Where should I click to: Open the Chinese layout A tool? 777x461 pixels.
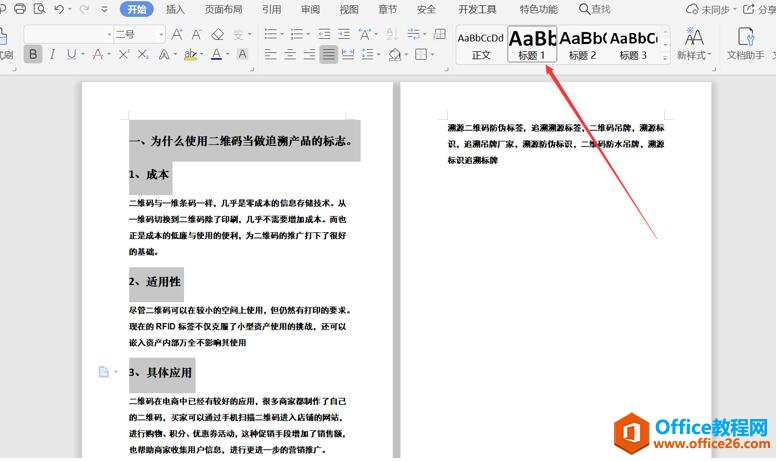[365, 34]
